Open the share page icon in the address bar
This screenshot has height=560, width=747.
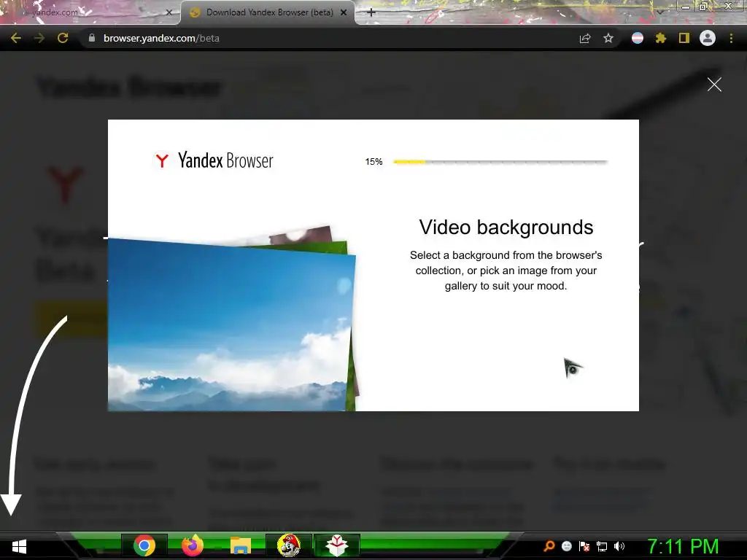585,38
